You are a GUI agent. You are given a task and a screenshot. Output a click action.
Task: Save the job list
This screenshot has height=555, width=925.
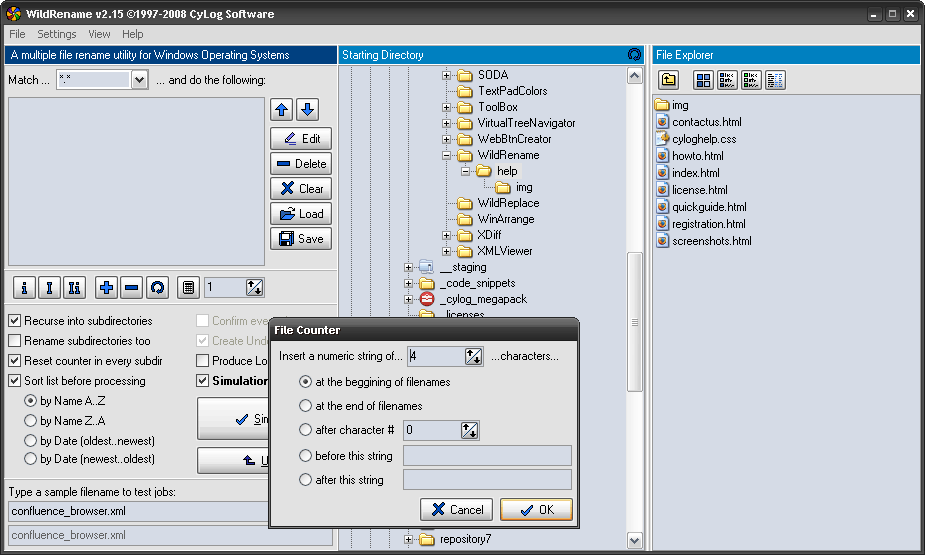[301, 239]
